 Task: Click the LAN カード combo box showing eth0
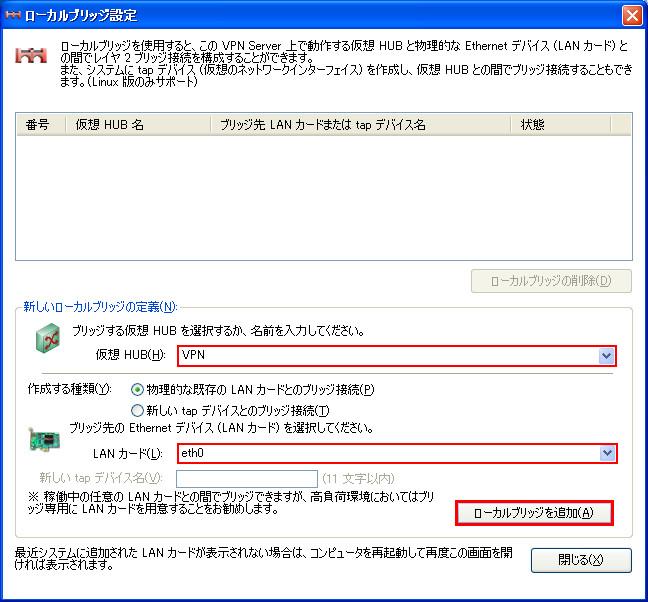[397, 453]
